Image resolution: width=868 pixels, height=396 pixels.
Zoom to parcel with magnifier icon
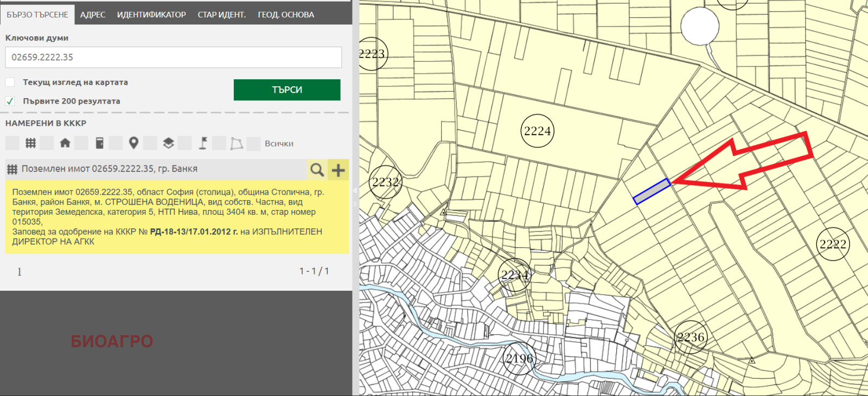317,170
